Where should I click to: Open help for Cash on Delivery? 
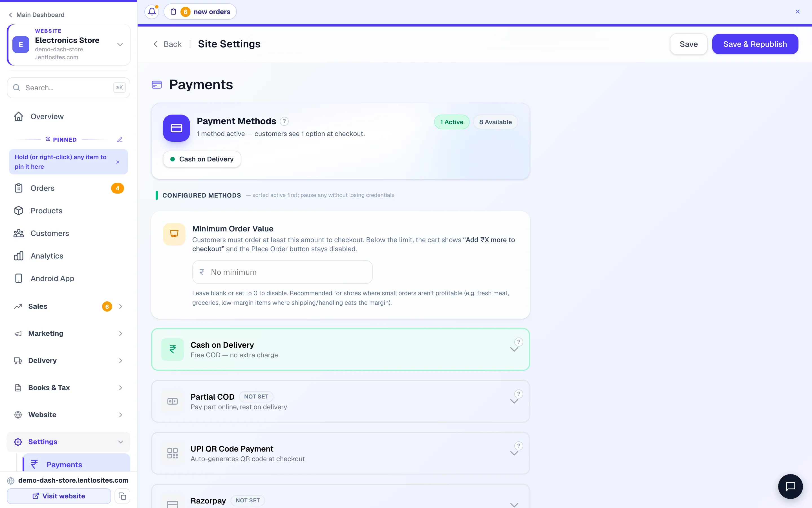coord(519,342)
